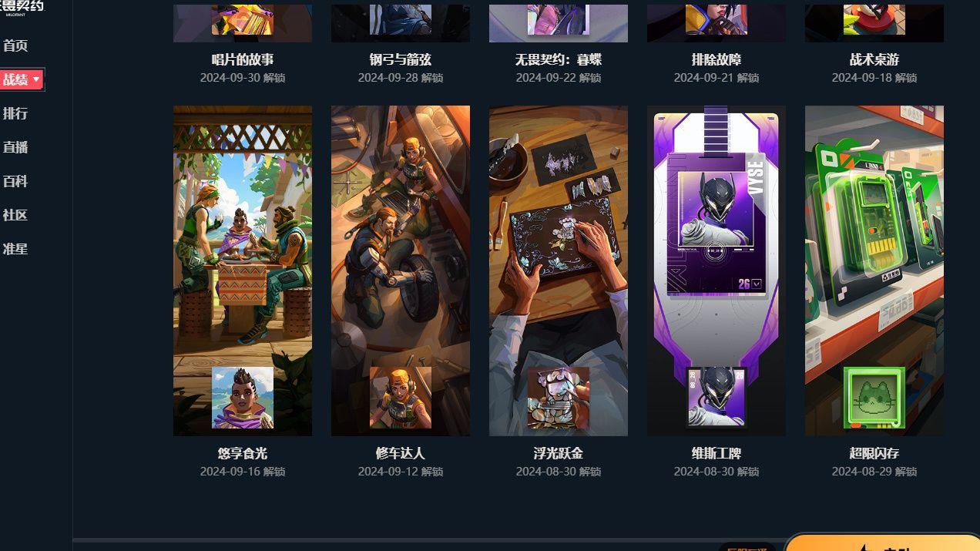Select the small avatar icon on 悠享食光 card
Screen dimensions: 980x551
(243, 398)
